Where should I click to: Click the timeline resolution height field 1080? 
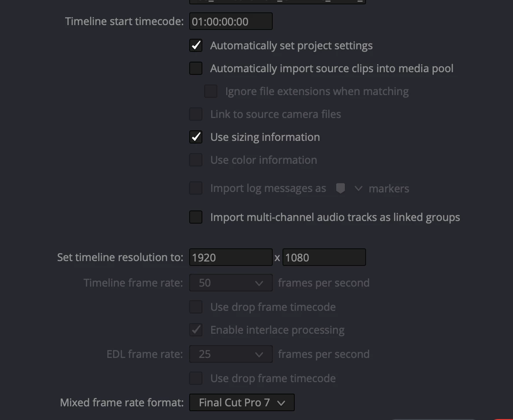pyautogui.click(x=324, y=257)
